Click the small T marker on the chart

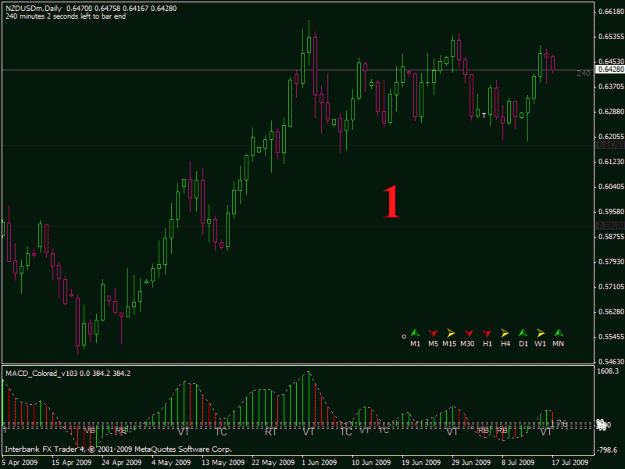pos(484,116)
